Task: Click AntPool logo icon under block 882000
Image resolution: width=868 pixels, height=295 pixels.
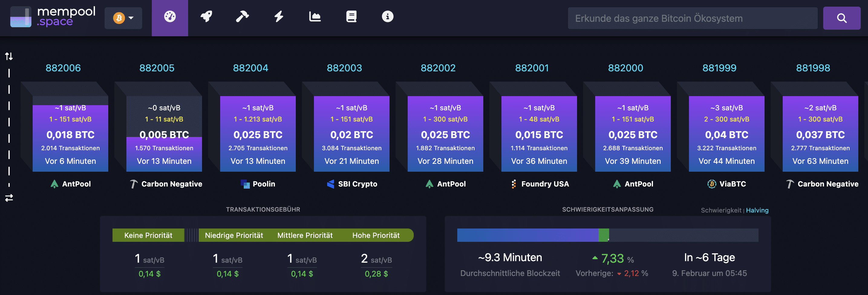Action: coord(617,184)
